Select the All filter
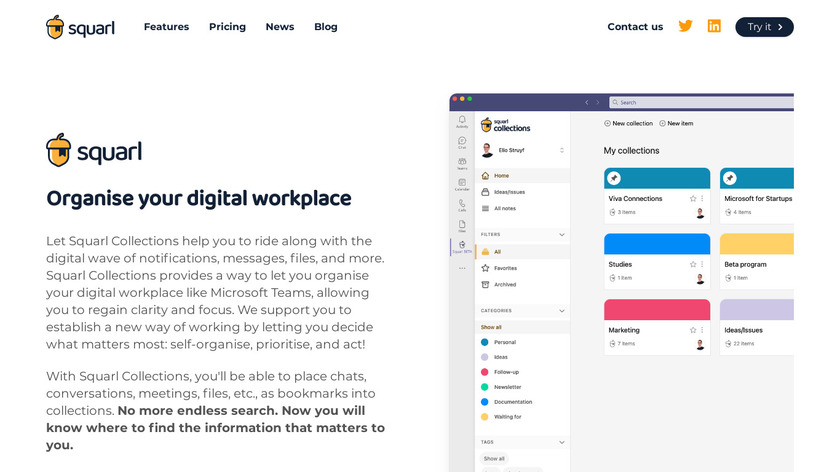840x472 pixels. [522, 252]
